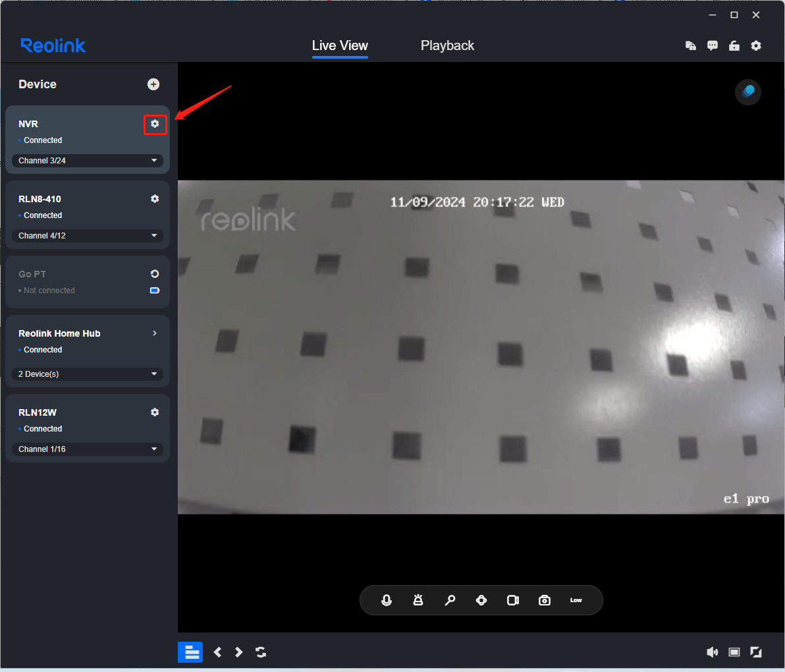The width and height of the screenshot is (785, 672).
Task: Click the floating blue assistant bubble
Action: click(x=748, y=92)
